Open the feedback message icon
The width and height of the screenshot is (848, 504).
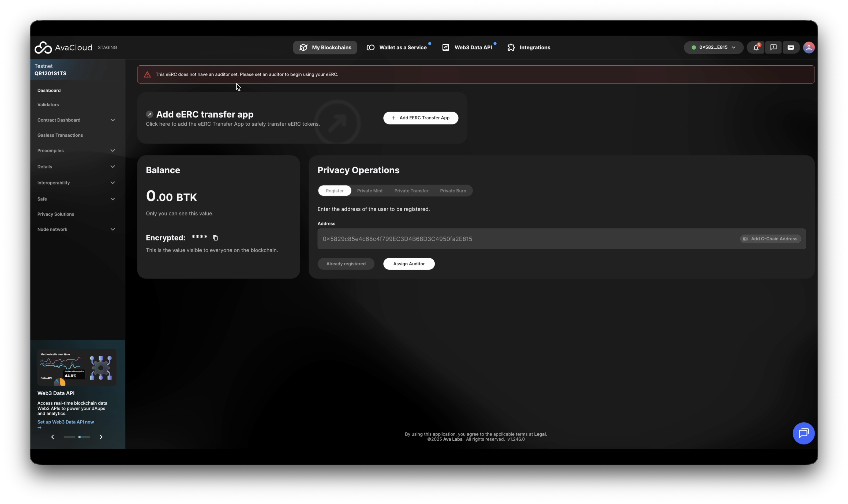tap(773, 48)
